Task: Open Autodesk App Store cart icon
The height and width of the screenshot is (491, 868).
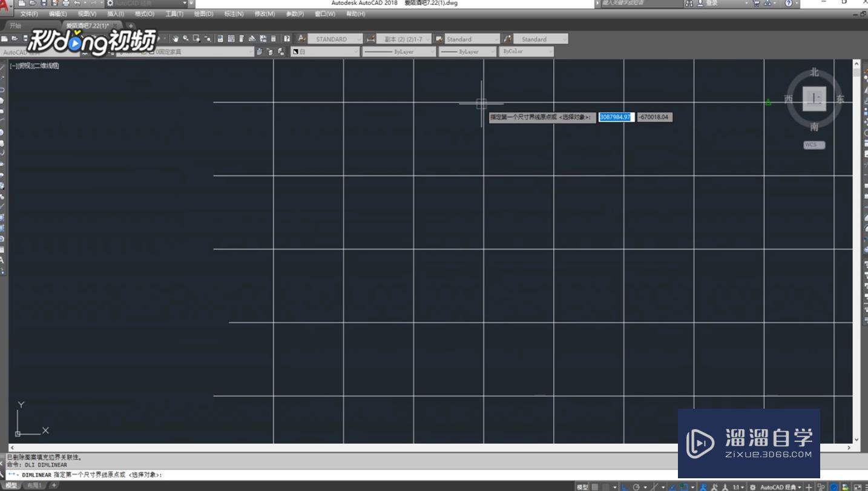Action: click(x=756, y=3)
